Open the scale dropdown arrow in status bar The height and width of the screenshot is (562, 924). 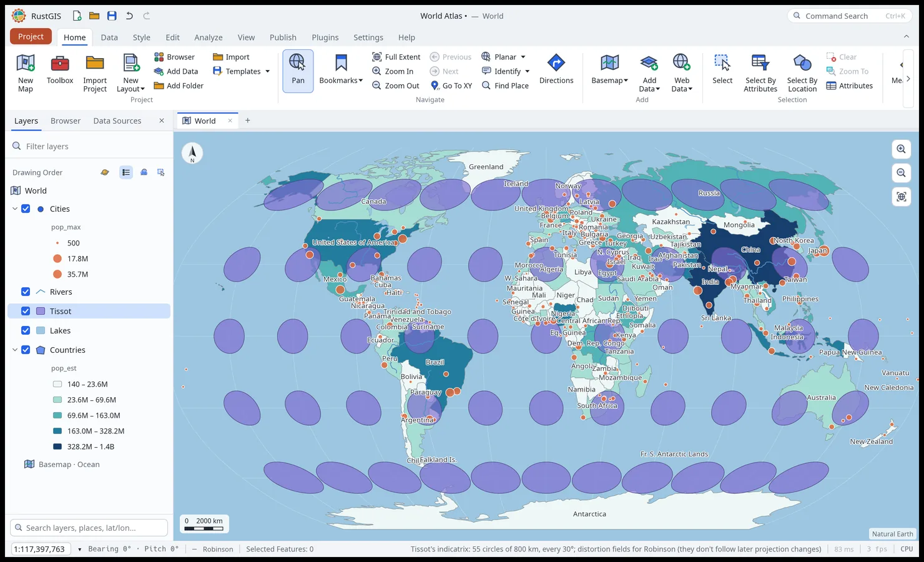coord(79,550)
